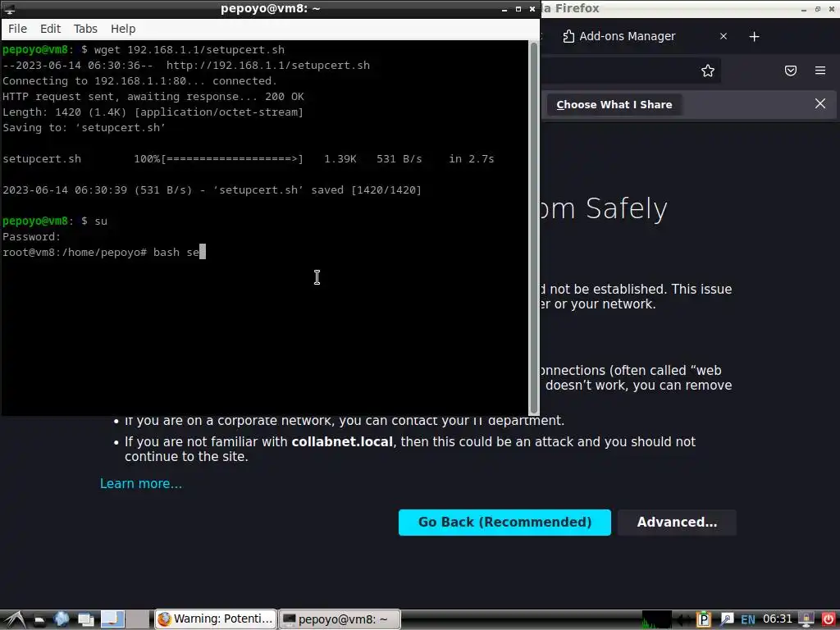Screen dimensions: 840x630
Task: Click the terminal vertical scrollbar
Action: (x=533, y=228)
